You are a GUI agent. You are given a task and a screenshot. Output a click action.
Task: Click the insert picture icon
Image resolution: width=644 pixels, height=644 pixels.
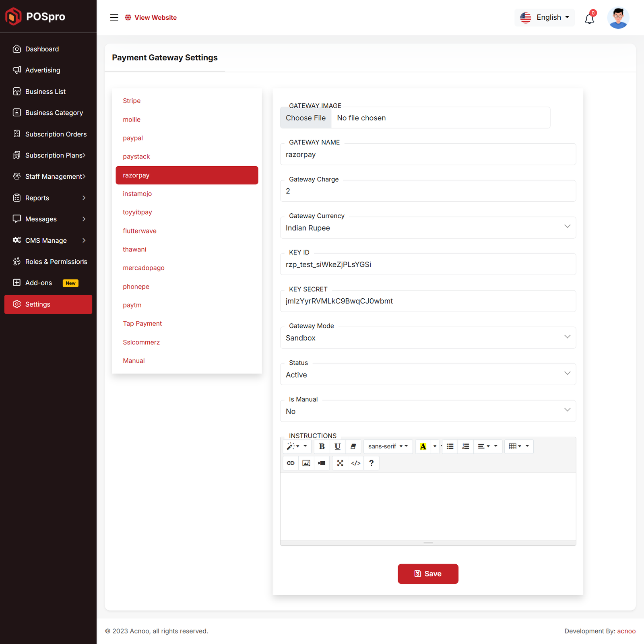pyautogui.click(x=306, y=463)
